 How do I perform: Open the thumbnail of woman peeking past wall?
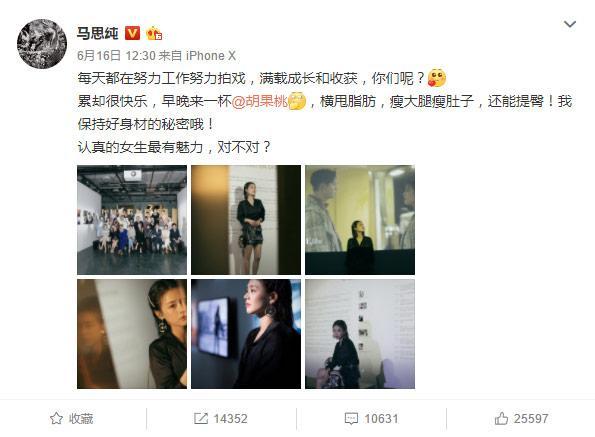pyautogui.click(x=132, y=334)
